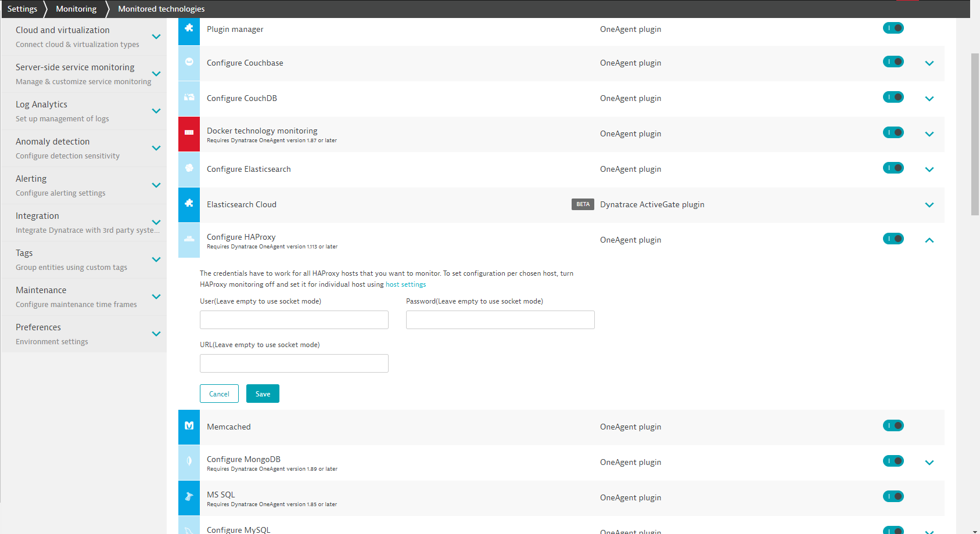Click the red Docker technology icon
Screen dimensions: 980x534
[x=189, y=133]
